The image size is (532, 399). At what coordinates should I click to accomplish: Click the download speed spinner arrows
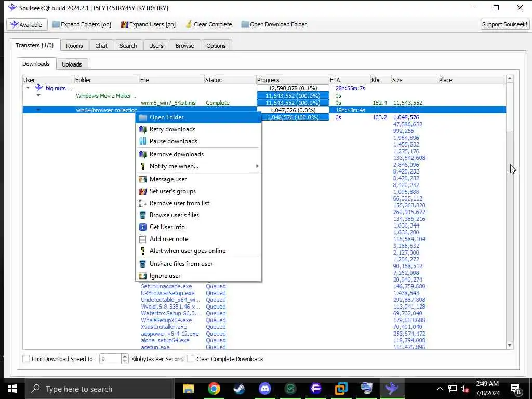point(125,358)
